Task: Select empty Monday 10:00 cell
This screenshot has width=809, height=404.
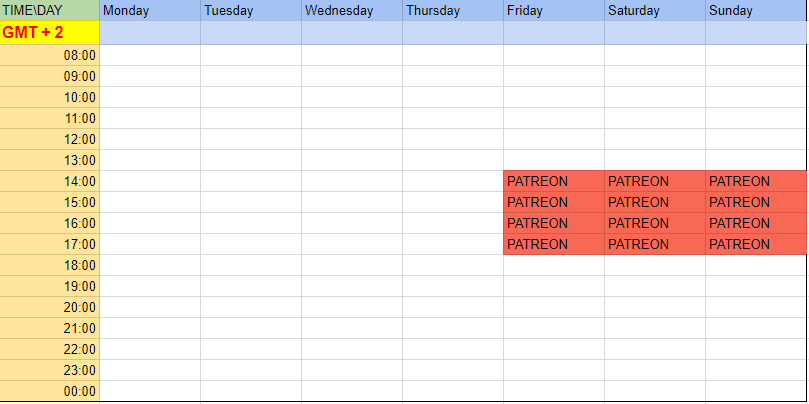Action: 150,97
